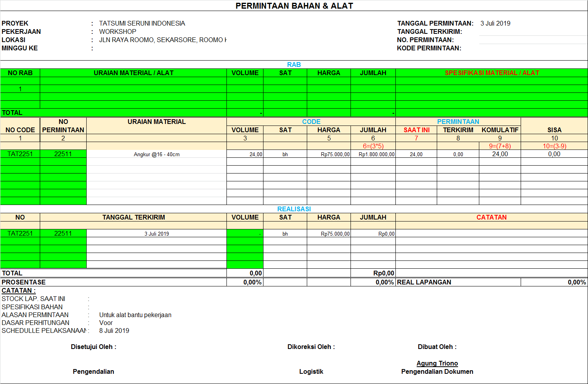Select the underlined CATATAN : heading
Screen dimensions: 588x384
(19, 290)
